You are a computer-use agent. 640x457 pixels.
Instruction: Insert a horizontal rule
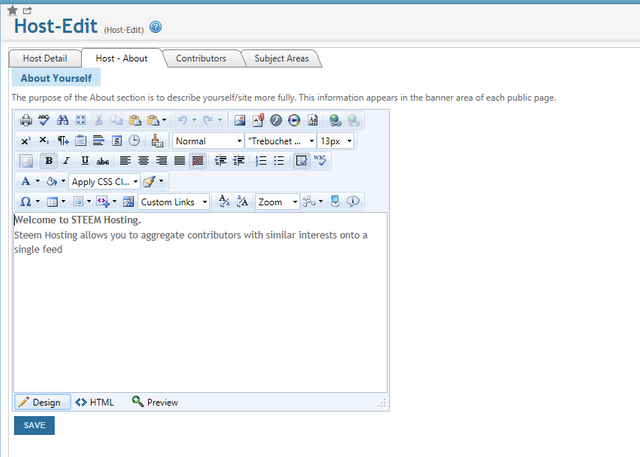click(98, 141)
